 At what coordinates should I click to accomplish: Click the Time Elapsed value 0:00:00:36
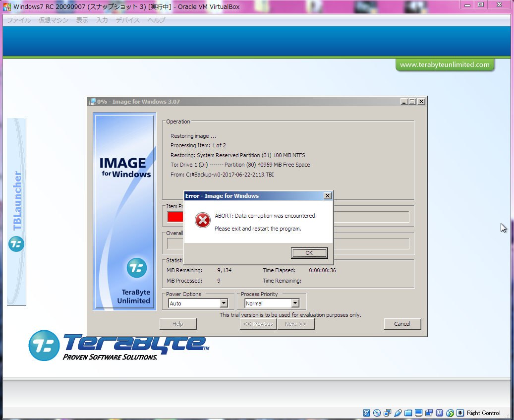(322, 270)
